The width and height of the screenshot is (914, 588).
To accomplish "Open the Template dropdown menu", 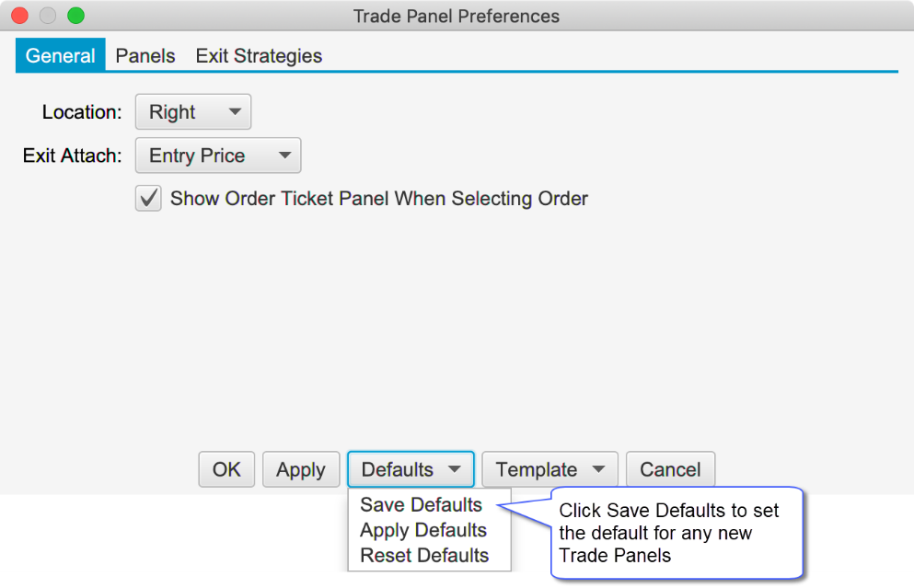I will tap(550, 469).
